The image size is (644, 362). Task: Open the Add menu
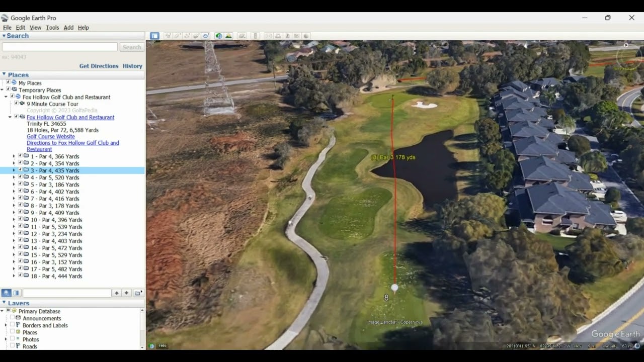pos(68,28)
